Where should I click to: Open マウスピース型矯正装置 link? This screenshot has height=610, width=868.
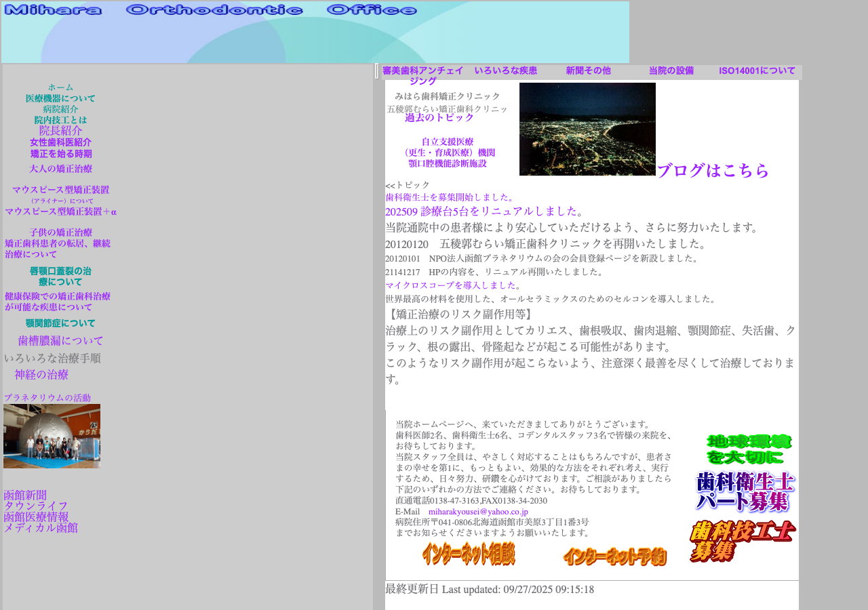pyautogui.click(x=60, y=190)
